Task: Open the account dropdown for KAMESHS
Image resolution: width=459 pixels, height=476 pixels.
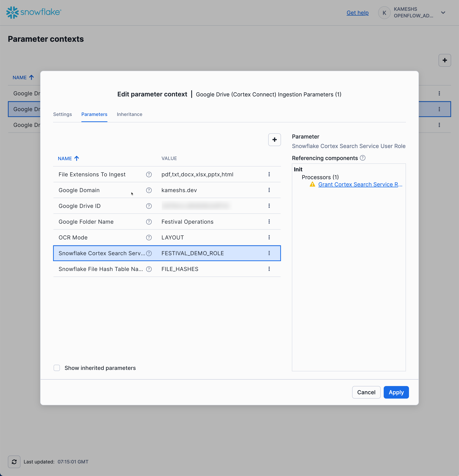Action: pyautogui.click(x=443, y=12)
